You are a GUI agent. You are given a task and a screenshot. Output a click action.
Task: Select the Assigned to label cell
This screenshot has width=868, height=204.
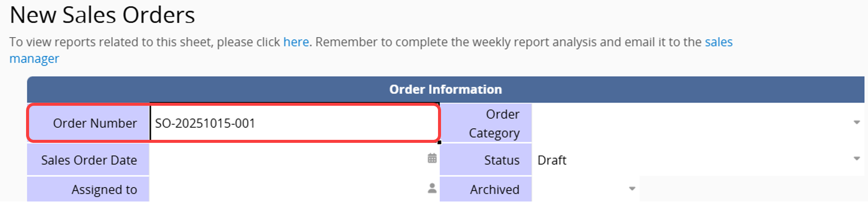[x=89, y=189]
